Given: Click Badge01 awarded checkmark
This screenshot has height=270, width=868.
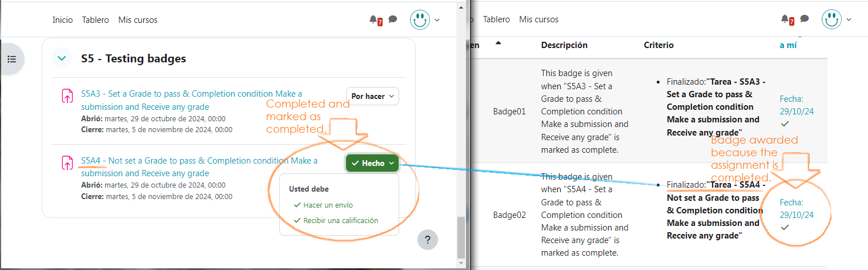Looking at the screenshot, I should (x=785, y=124).
